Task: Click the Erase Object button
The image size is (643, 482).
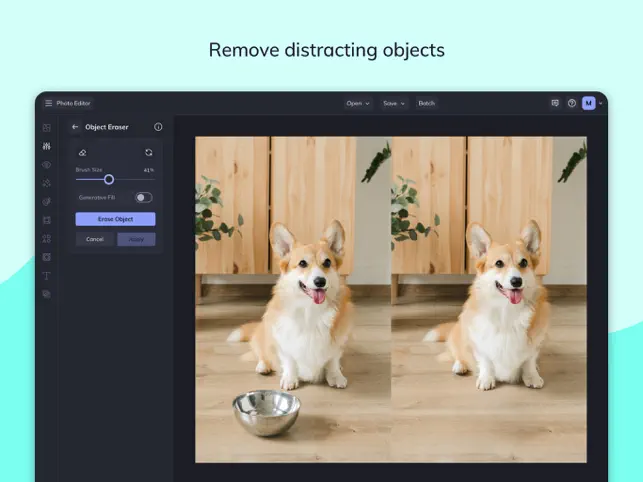Action: (x=115, y=219)
